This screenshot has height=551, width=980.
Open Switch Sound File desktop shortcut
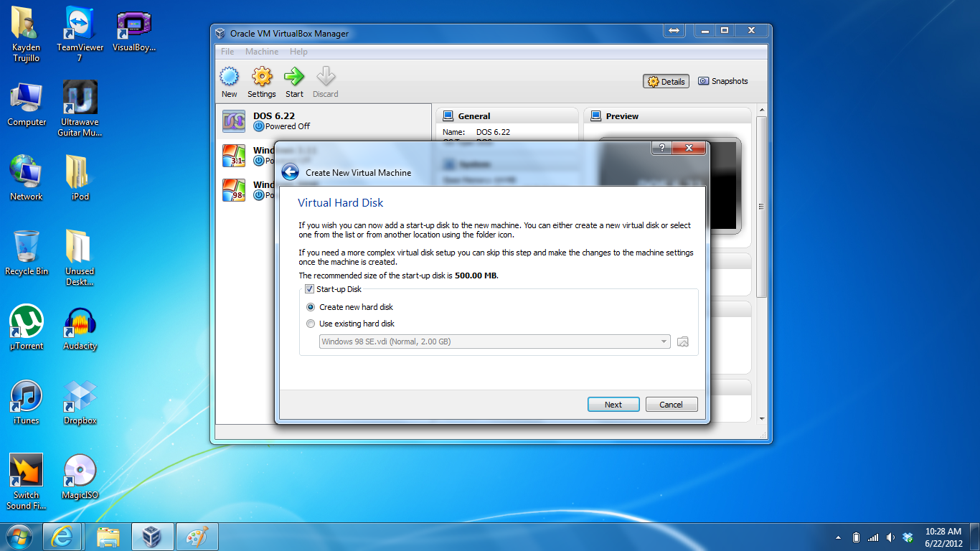[27, 482]
